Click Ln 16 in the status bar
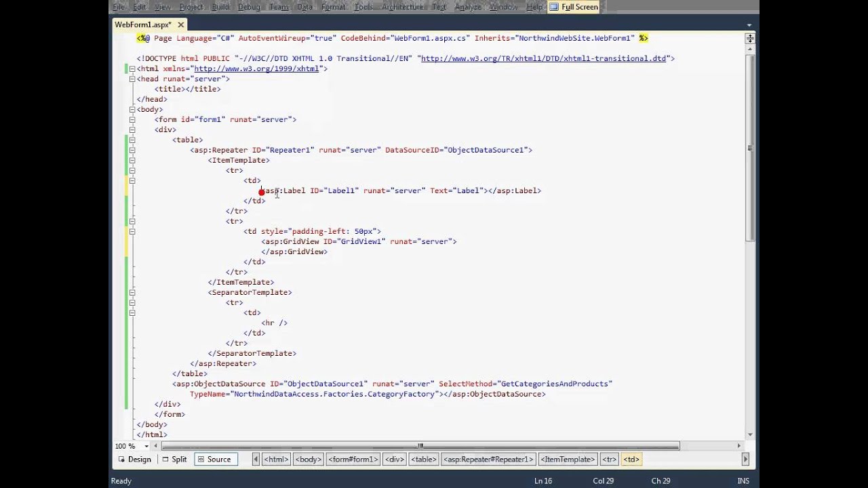868x488 pixels. click(543, 481)
